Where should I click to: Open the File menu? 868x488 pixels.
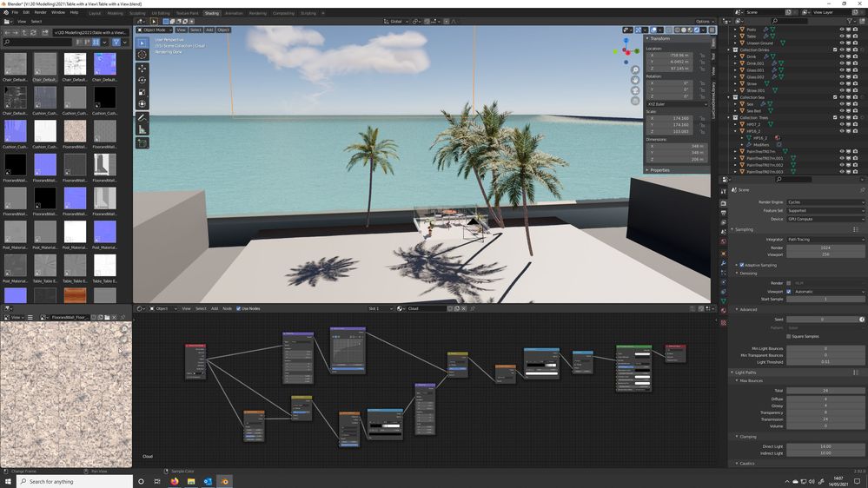click(x=15, y=12)
